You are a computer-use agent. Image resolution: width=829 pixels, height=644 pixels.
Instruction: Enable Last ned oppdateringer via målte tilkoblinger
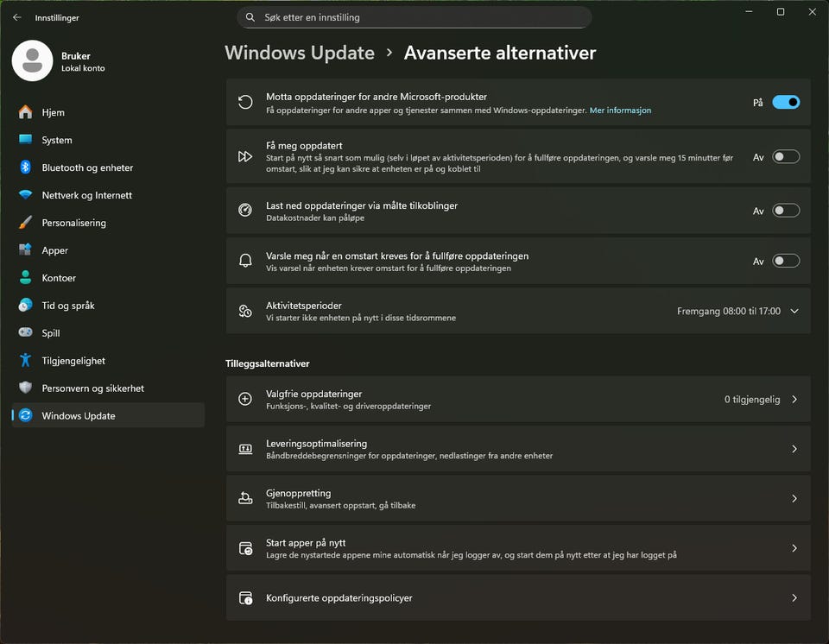(786, 211)
